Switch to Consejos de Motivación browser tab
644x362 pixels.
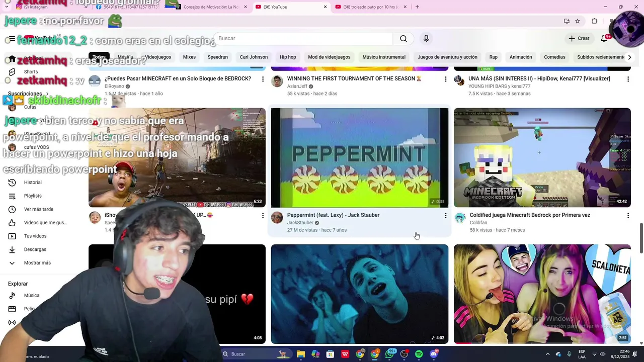click(x=211, y=7)
